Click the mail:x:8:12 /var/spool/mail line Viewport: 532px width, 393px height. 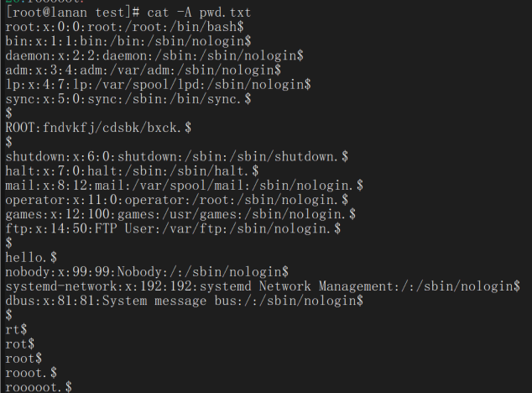point(185,186)
